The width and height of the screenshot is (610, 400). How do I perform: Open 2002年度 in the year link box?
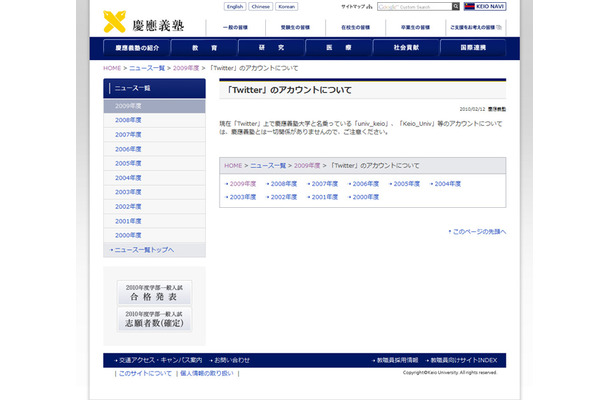point(282,197)
